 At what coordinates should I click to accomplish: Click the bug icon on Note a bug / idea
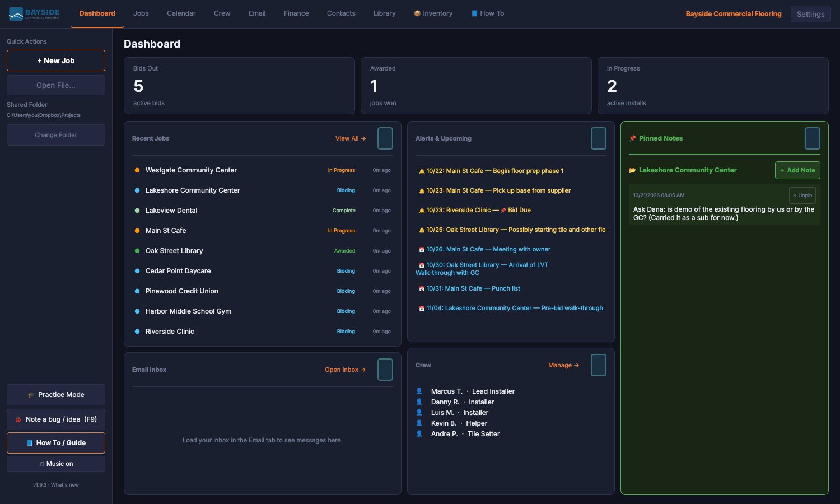18,419
